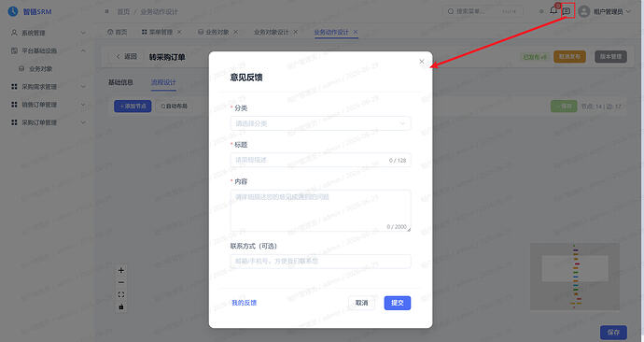Switch to the 首页 tab
The image size is (644, 342).
pos(117,32)
